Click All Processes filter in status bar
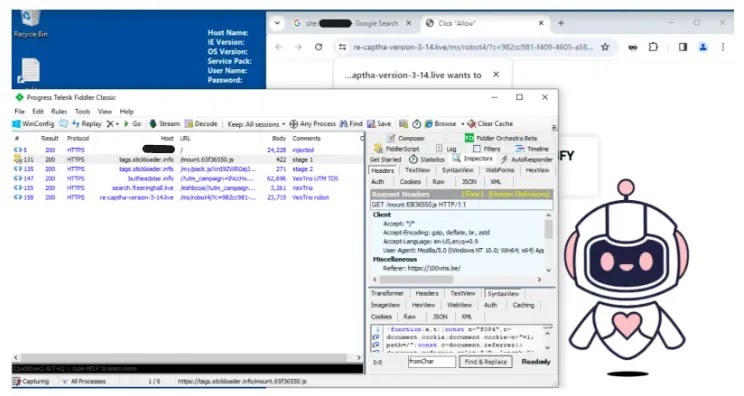The image size is (744, 396). pos(84,381)
